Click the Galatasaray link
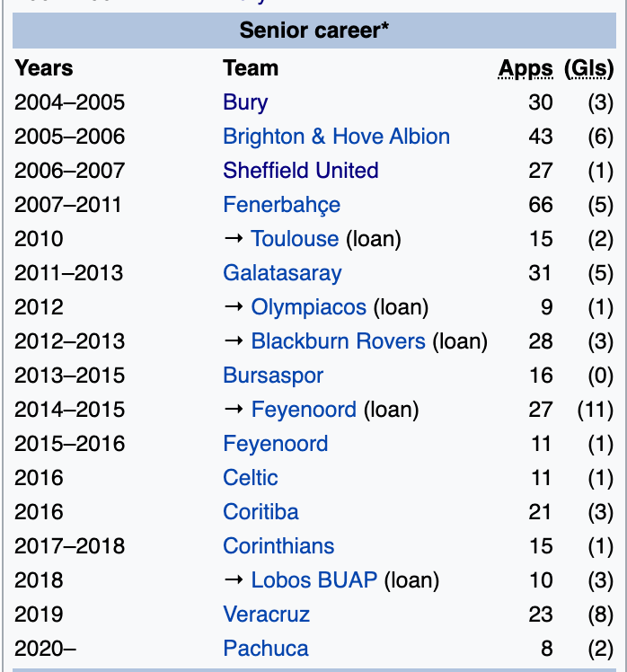627x672 pixels. [x=282, y=273]
